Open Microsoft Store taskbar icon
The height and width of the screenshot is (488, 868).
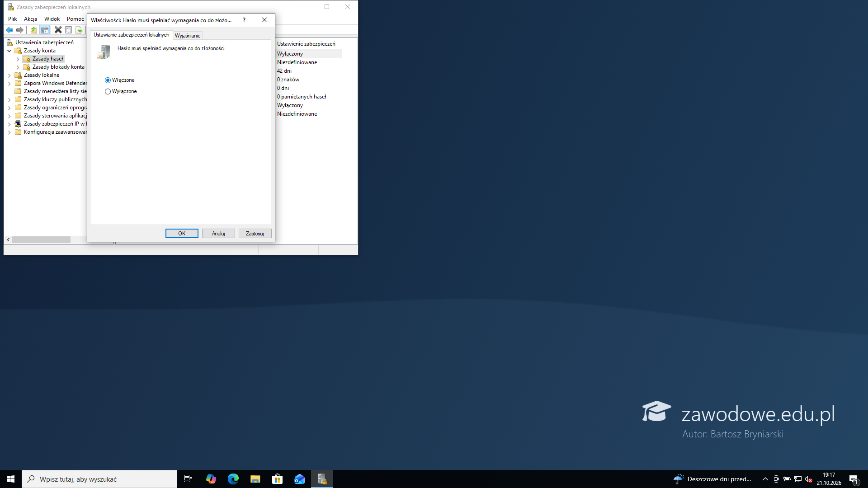click(x=278, y=479)
